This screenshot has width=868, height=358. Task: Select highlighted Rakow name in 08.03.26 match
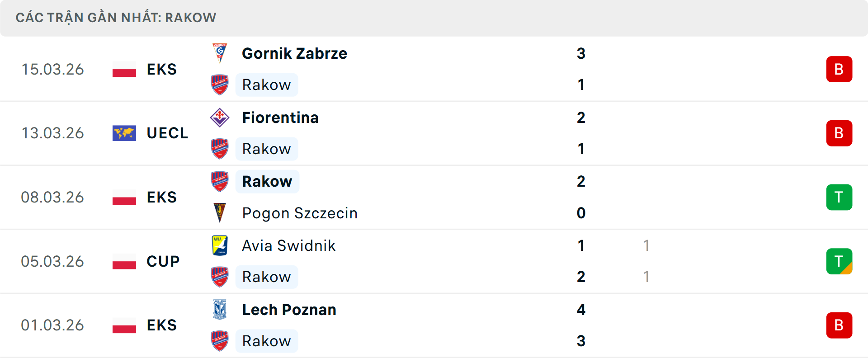267,181
